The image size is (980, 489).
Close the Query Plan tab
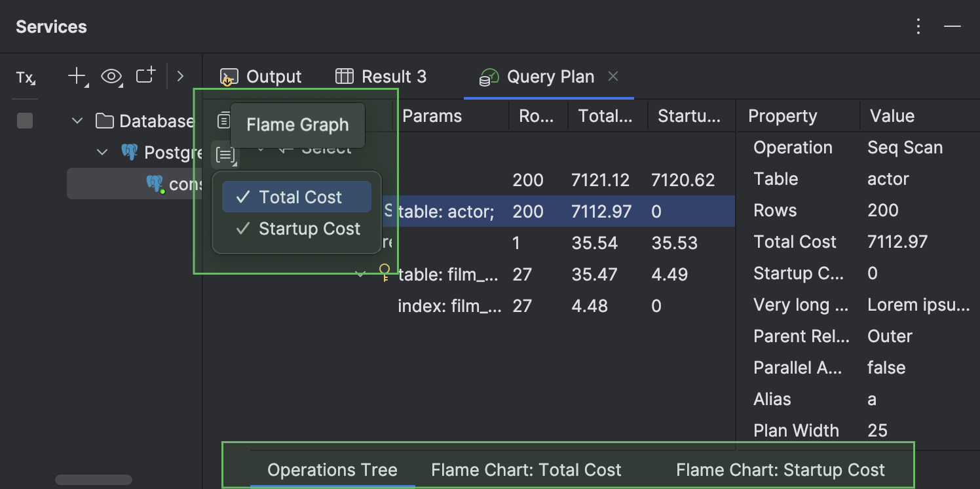pos(613,77)
